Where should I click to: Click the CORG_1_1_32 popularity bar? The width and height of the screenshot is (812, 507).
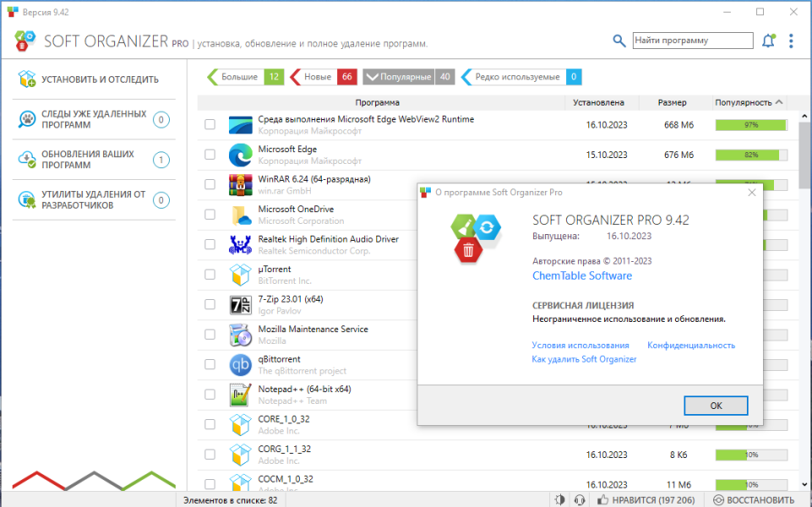click(751, 455)
